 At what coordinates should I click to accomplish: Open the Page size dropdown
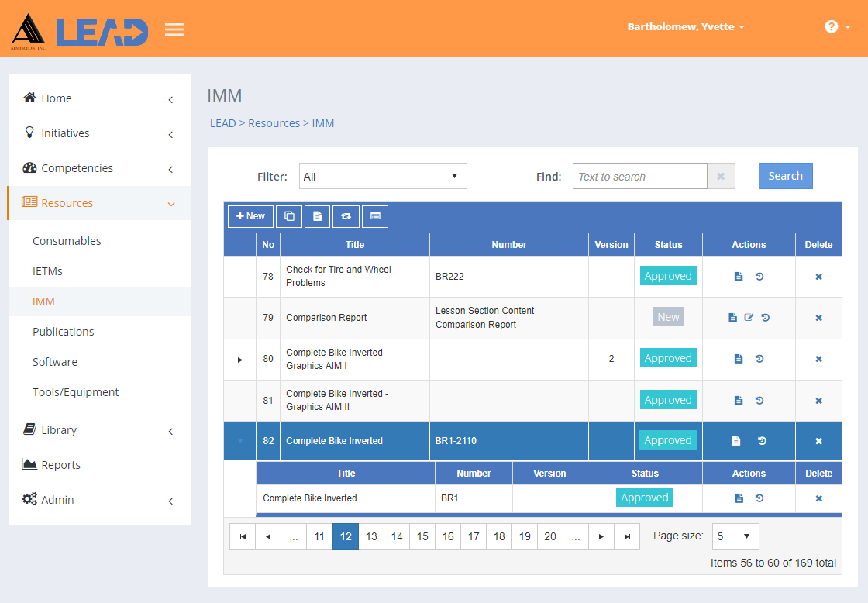click(x=735, y=536)
